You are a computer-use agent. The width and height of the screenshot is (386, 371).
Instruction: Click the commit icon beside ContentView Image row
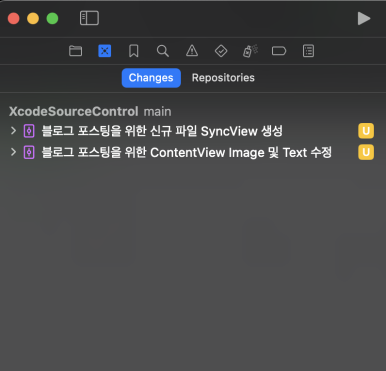point(29,152)
